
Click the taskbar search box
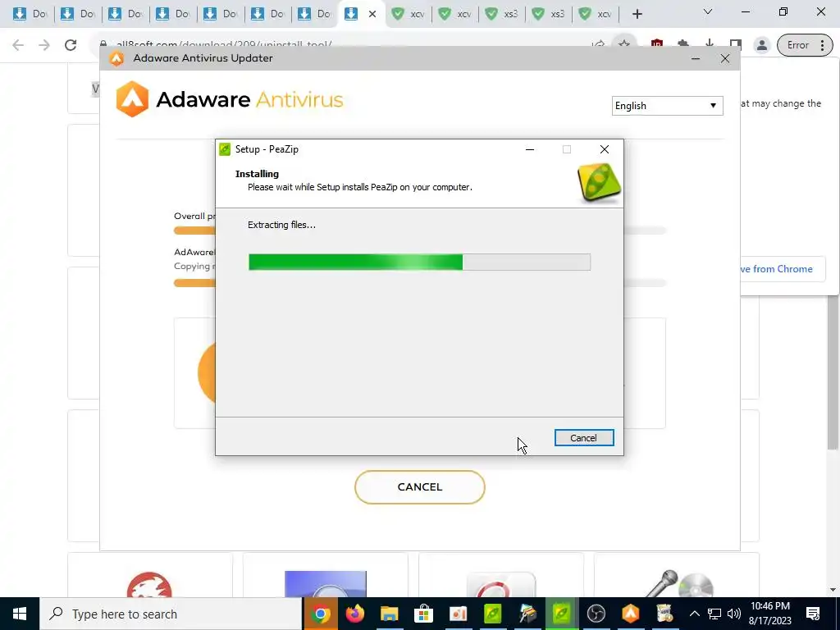tap(171, 614)
